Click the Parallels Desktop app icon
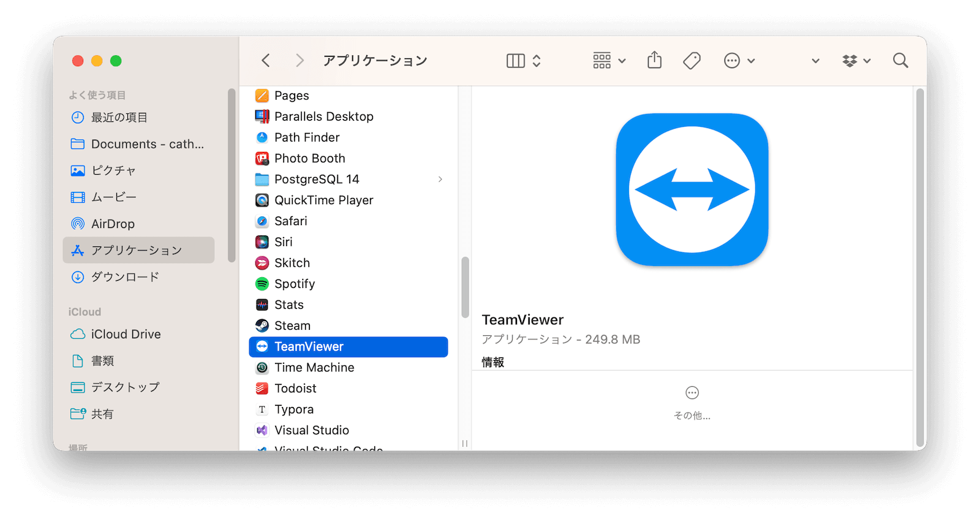This screenshot has height=521, width=980. click(262, 116)
